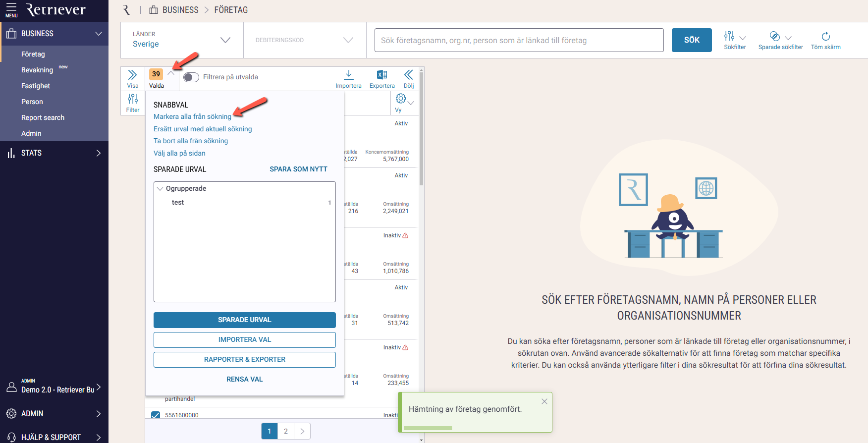Click the Töm skärm refresh icon
The width and height of the screenshot is (868, 443).
click(x=826, y=36)
